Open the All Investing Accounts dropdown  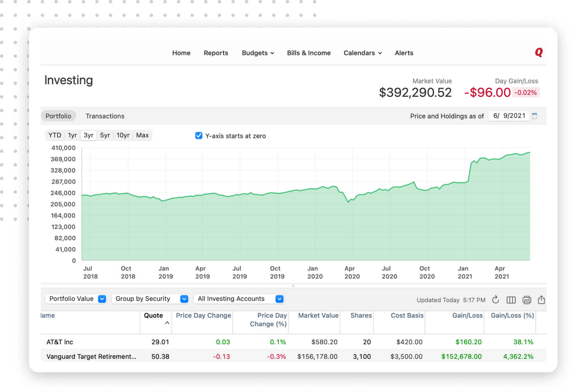239,299
